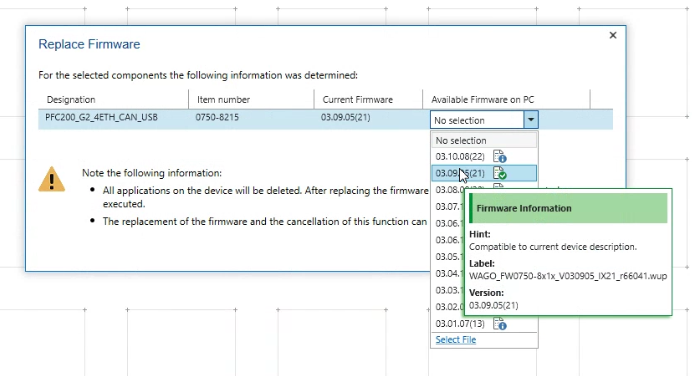The width and height of the screenshot is (692, 376).
Task: Select the partly hidden 03.05 firmware entry
Action: pos(449,257)
